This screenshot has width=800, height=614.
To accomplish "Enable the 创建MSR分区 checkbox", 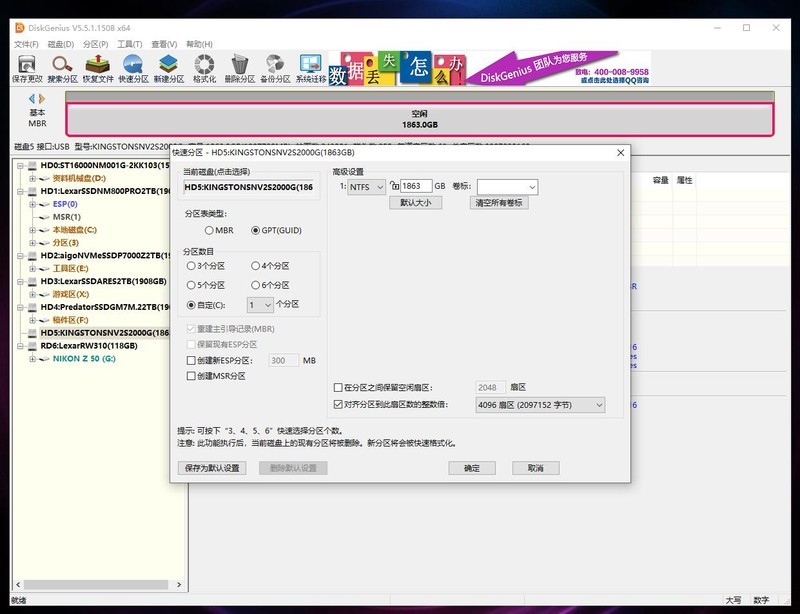I will pos(192,376).
